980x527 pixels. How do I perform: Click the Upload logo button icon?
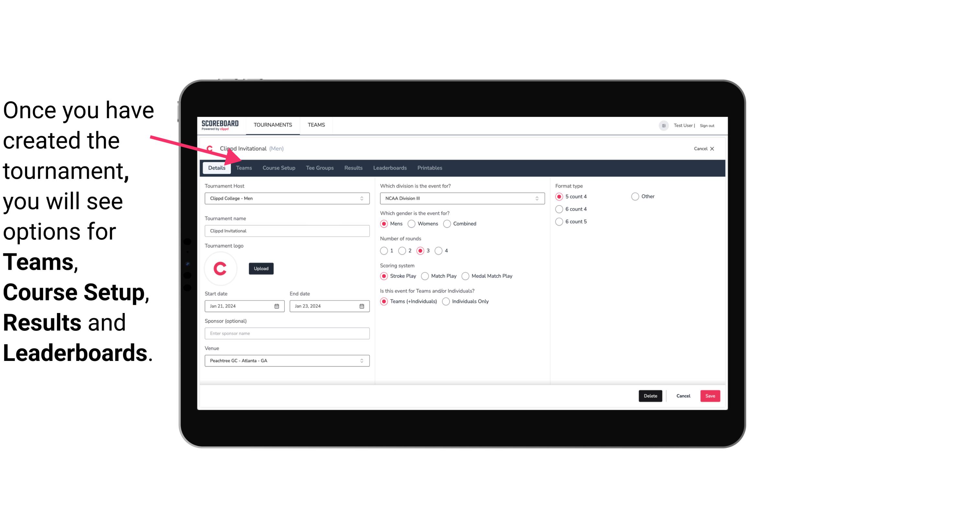point(261,268)
